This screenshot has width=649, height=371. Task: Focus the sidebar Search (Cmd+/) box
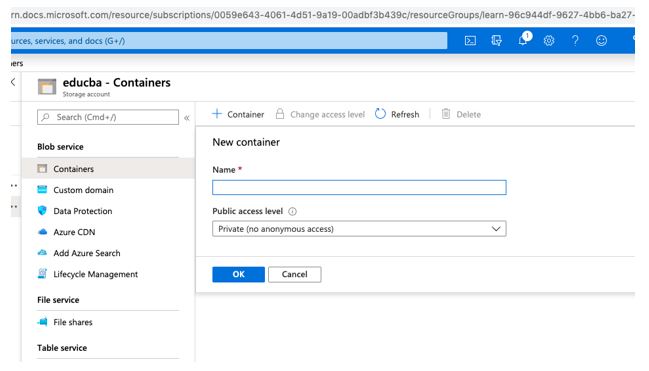pyautogui.click(x=108, y=117)
